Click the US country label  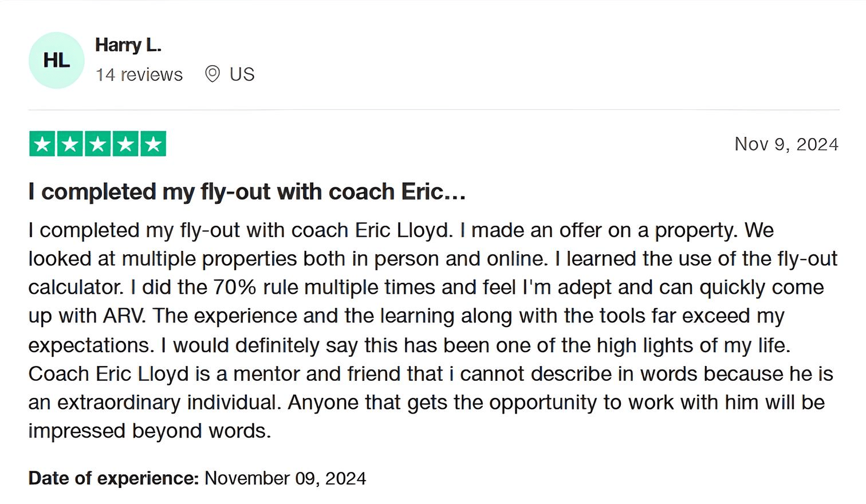click(242, 74)
